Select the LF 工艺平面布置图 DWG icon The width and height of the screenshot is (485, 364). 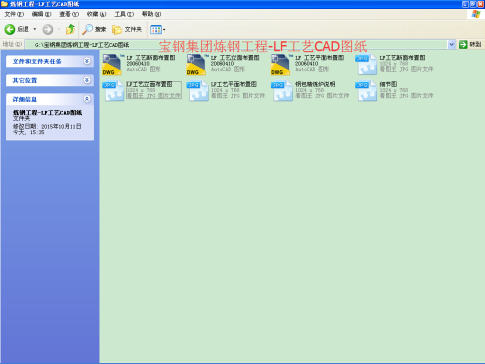tap(280, 65)
